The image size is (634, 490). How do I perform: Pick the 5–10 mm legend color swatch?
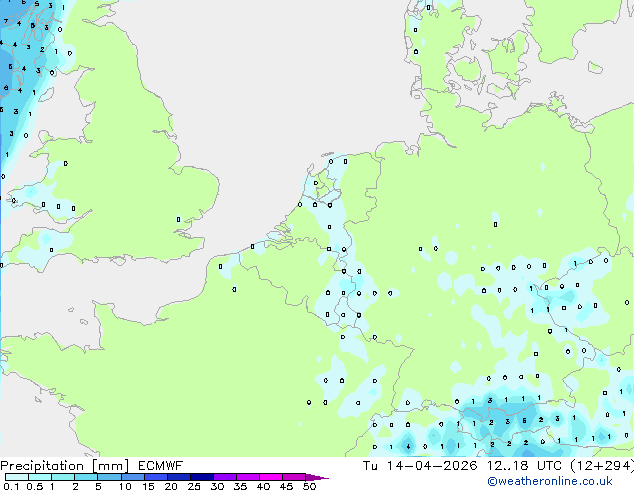point(110,477)
